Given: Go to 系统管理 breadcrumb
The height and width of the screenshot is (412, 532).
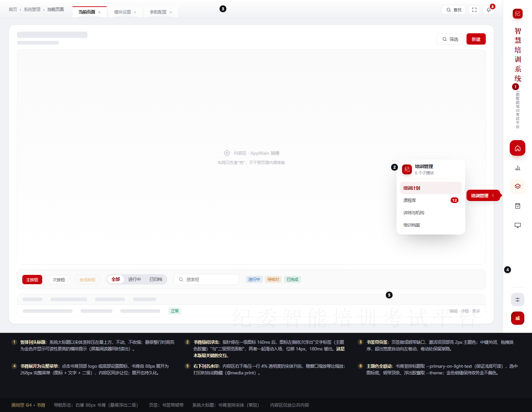Looking at the screenshot, I should [x=32, y=9].
